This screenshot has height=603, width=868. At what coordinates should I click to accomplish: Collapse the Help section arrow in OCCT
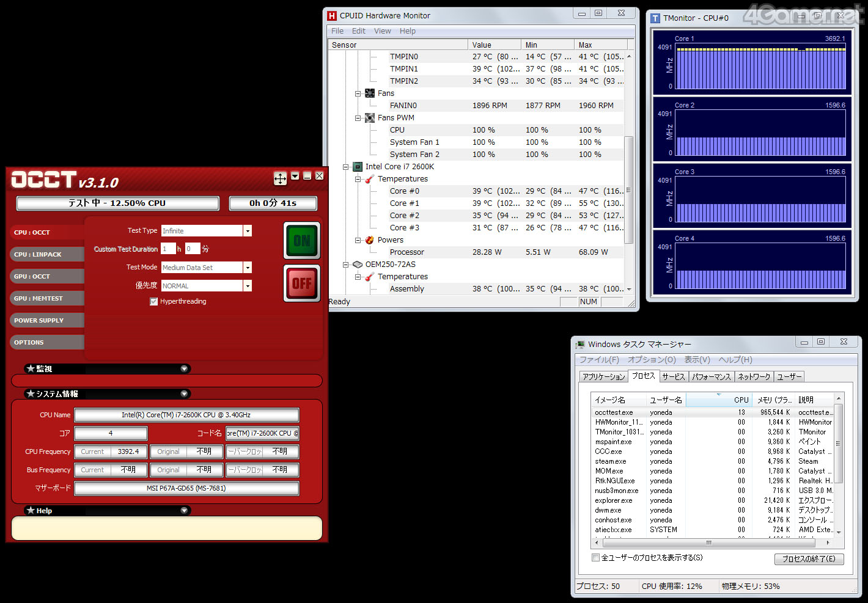point(184,511)
